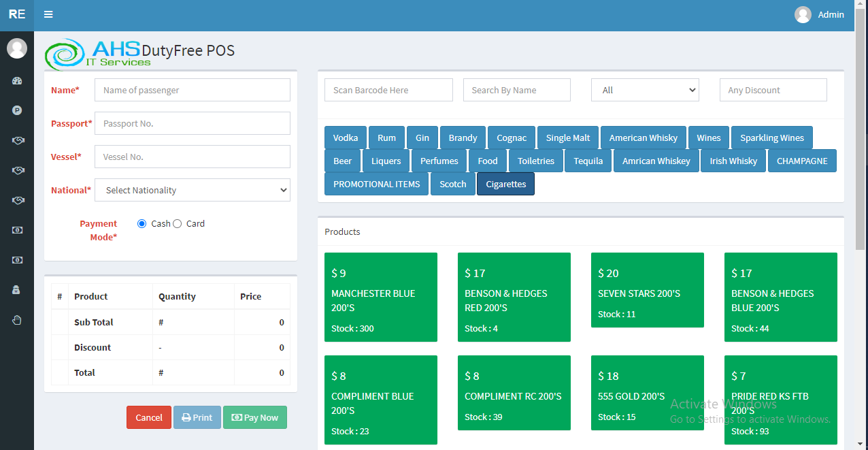Add SEVEN STARS 200'S product
This screenshot has width=868, height=450.
pyautogui.click(x=648, y=290)
